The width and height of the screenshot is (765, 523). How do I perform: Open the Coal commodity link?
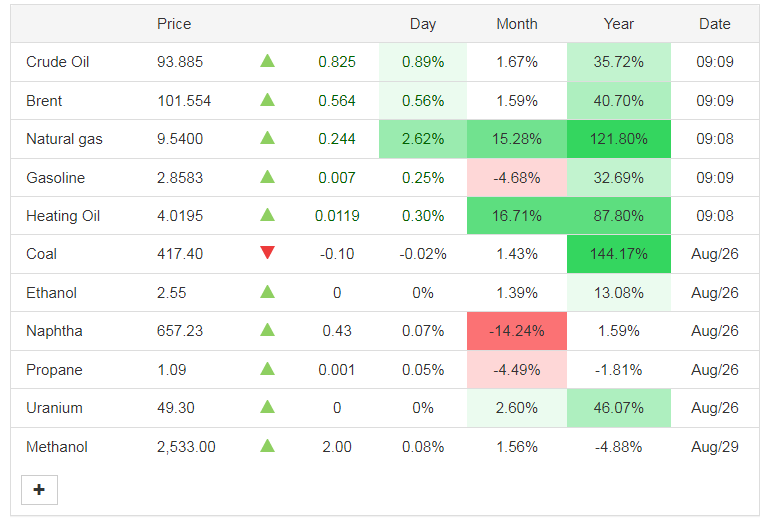point(41,254)
